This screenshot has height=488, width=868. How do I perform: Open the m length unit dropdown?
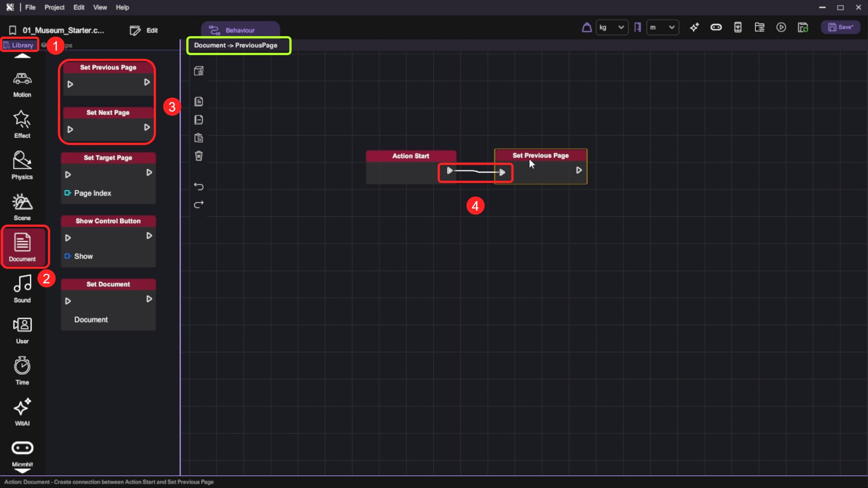click(x=662, y=28)
